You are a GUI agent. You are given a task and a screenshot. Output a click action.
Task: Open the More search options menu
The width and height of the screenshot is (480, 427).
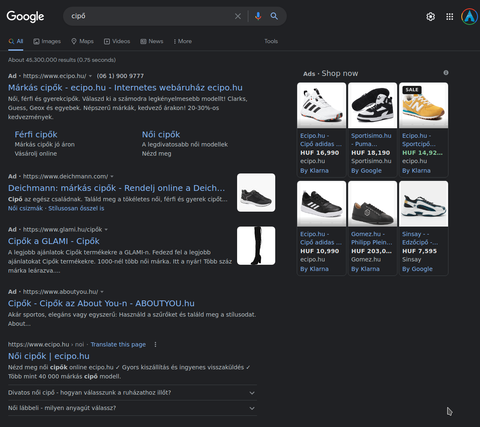183,41
